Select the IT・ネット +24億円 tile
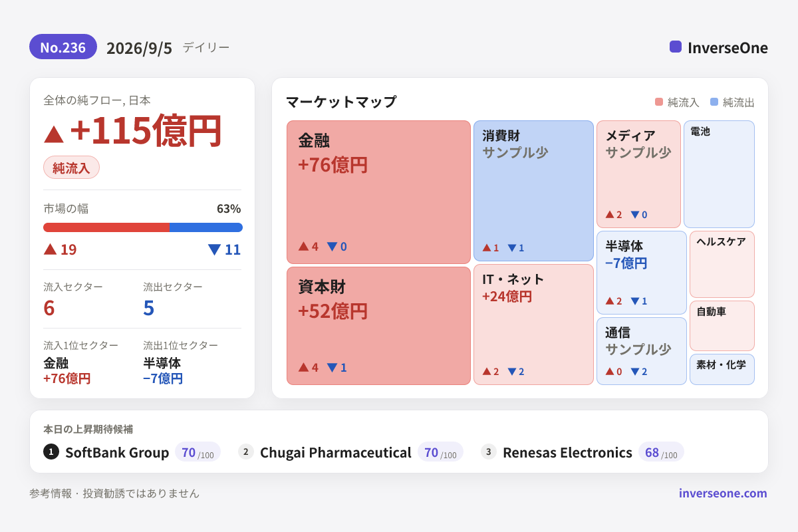 coord(533,325)
